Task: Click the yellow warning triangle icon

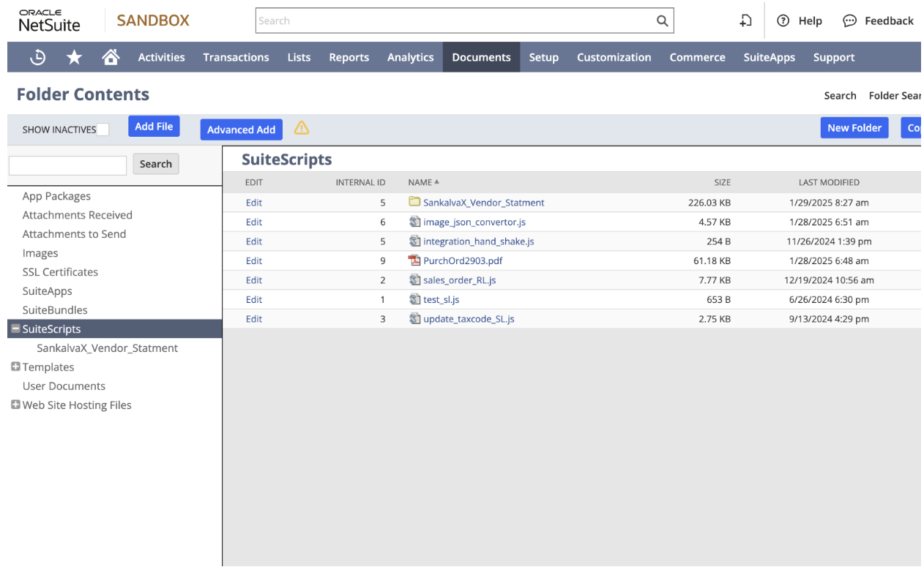Action: pyautogui.click(x=302, y=128)
